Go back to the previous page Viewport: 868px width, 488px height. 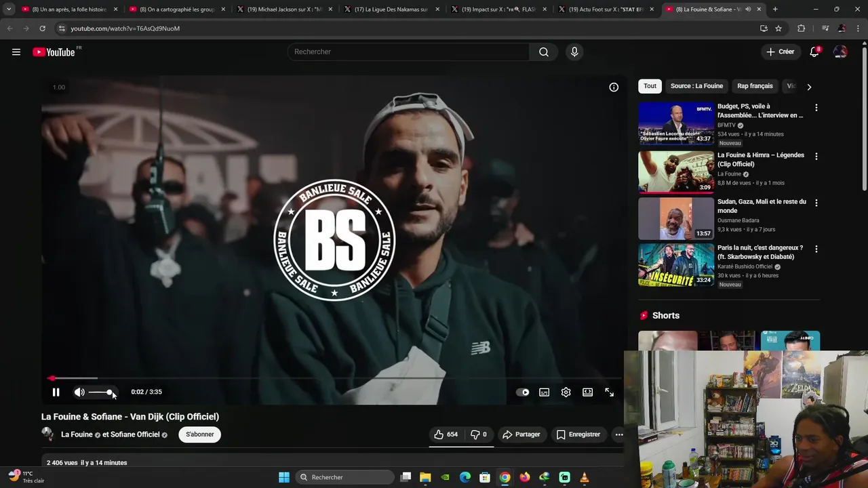9,28
